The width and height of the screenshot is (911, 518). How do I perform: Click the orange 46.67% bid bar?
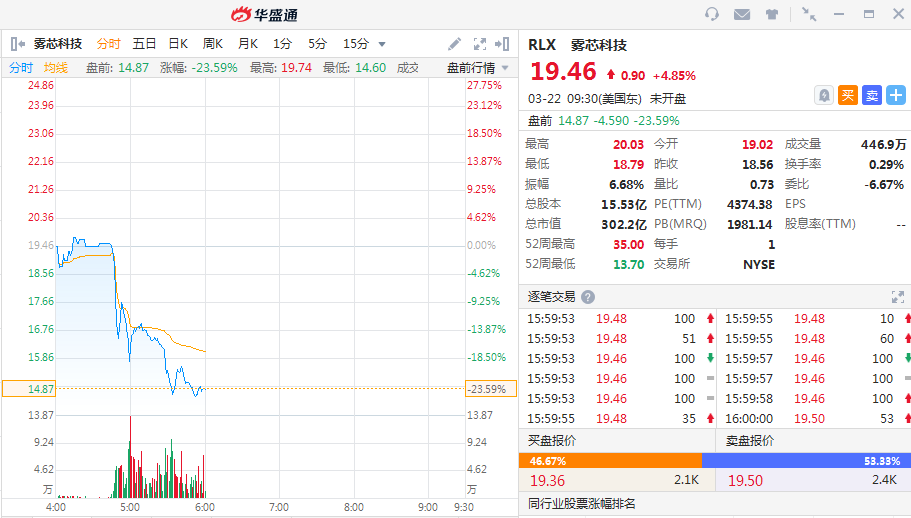click(x=610, y=461)
